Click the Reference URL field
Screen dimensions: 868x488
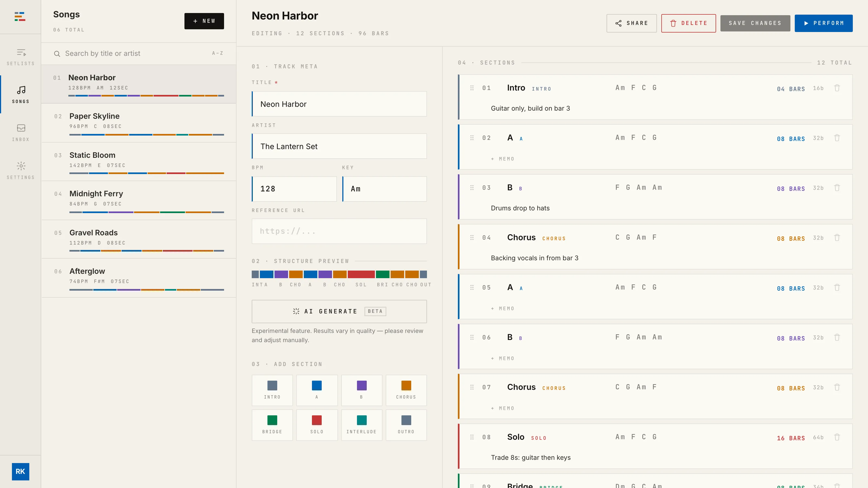339,231
